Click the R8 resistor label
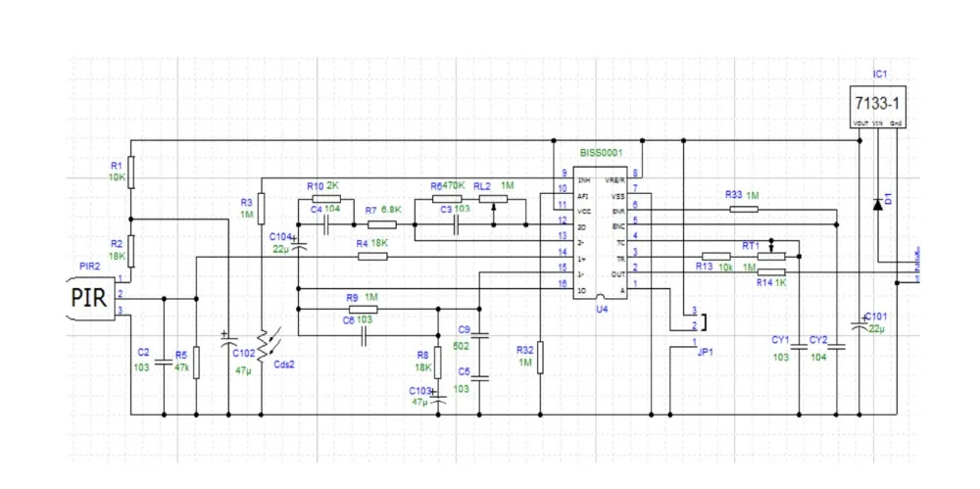This screenshot has width=980, height=489. (423, 355)
